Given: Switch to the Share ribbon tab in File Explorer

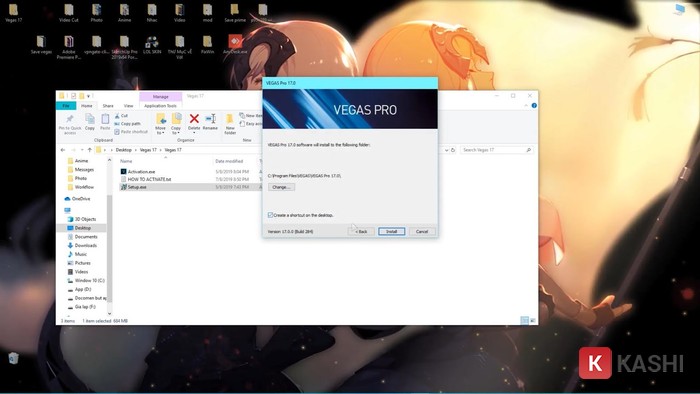Looking at the screenshot, I should click(108, 106).
